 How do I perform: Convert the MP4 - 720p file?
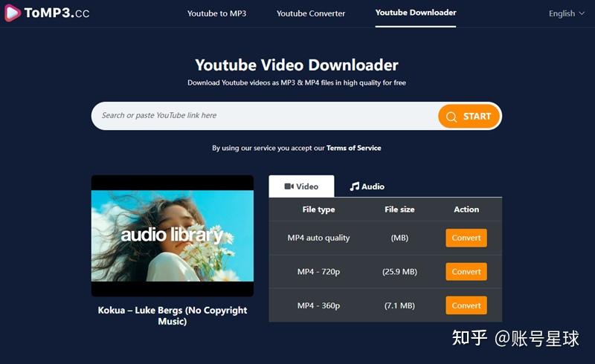466,271
